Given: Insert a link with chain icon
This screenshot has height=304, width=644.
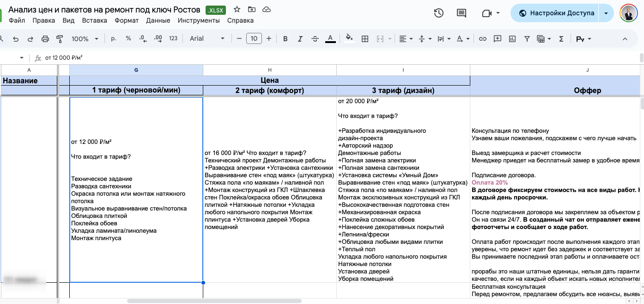Looking at the screenshot, I should click(x=483, y=39).
